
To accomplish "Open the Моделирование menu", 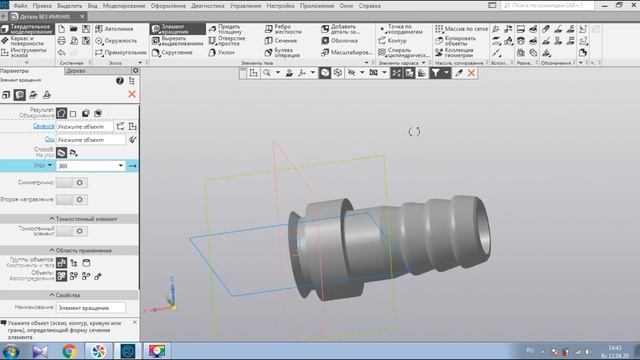I will click(x=124, y=6).
